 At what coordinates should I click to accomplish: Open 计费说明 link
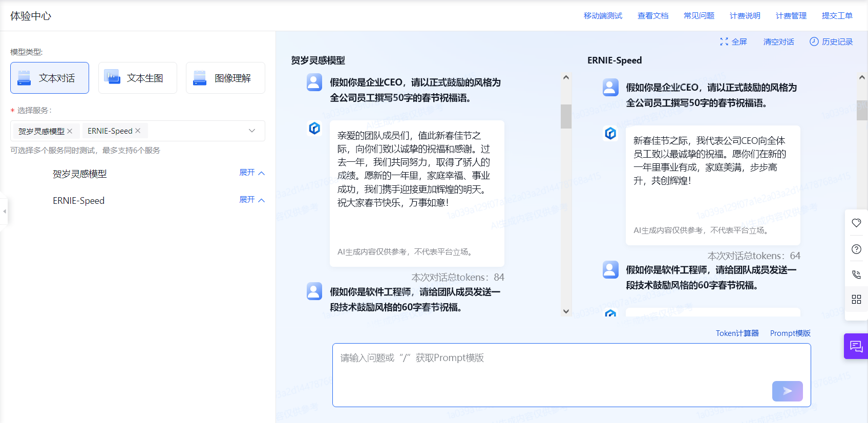(745, 16)
